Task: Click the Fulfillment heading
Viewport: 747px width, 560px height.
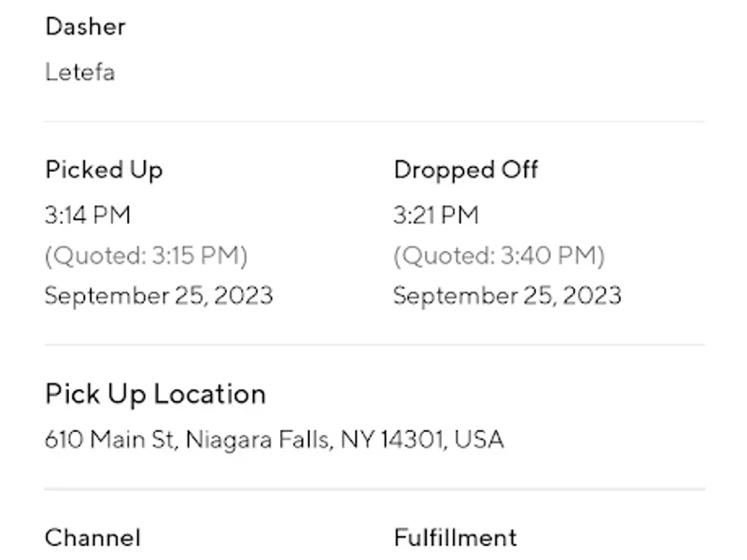Action: pos(455,538)
